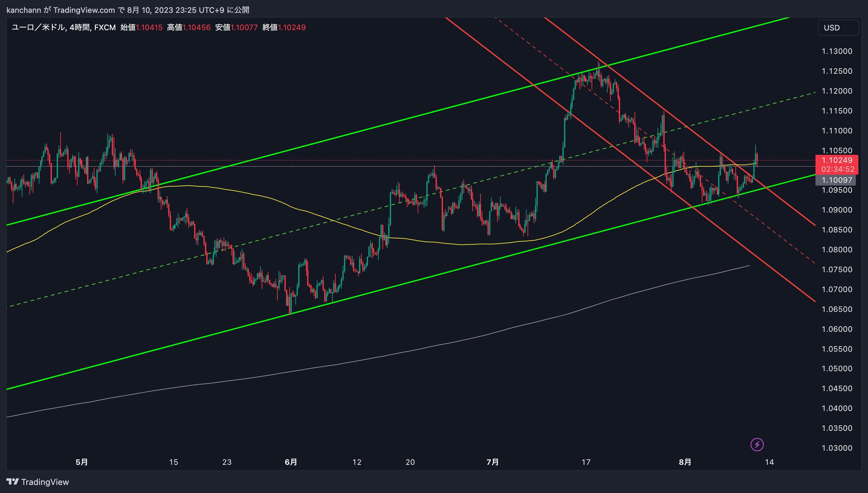Viewport: 868px width, 493px height.
Task: Click the 1.03000 price axis label
Action: [x=837, y=448]
